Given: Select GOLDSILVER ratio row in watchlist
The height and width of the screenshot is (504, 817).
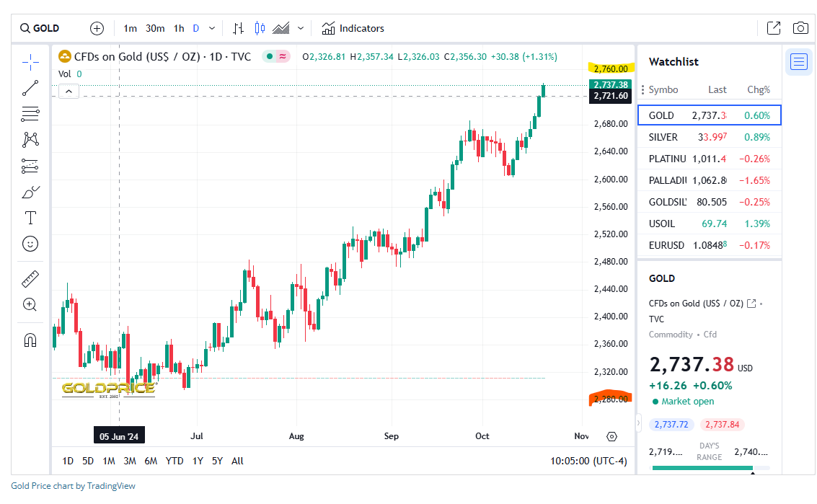Looking at the screenshot, I should click(x=709, y=202).
